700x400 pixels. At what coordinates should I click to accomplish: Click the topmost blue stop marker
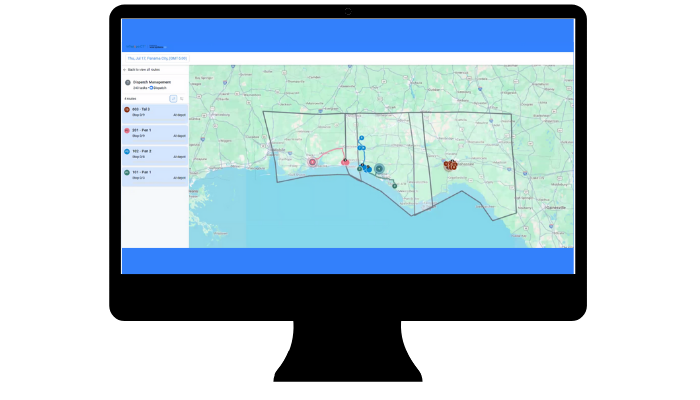click(362, 138)
